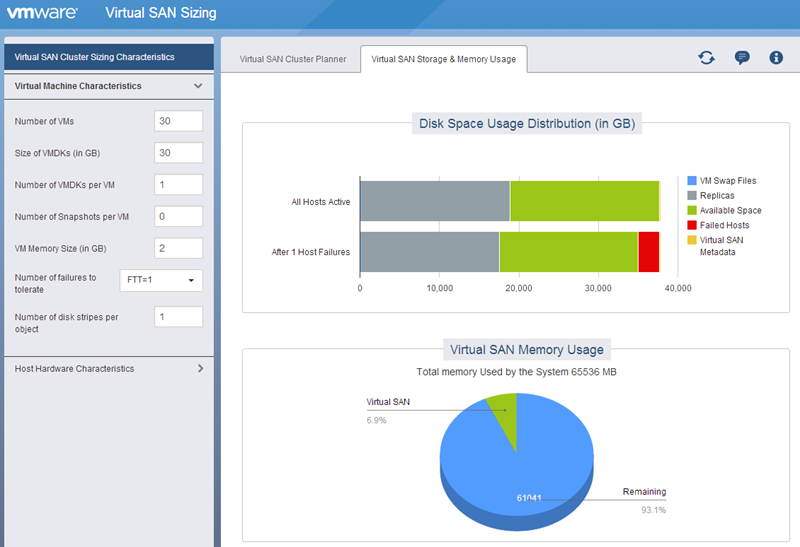Click the Number of VMs label
This screenshot has height=547, width=800.
point(44,121)
